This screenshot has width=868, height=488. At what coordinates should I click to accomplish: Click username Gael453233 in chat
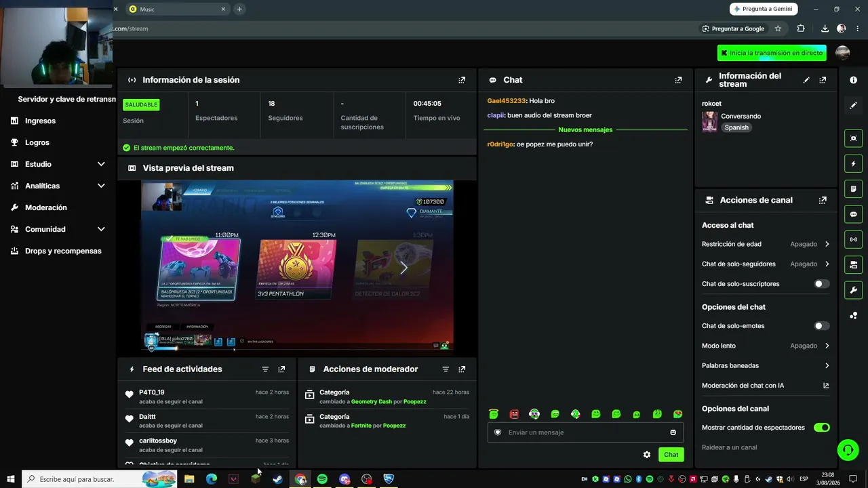tap(507, 101)
